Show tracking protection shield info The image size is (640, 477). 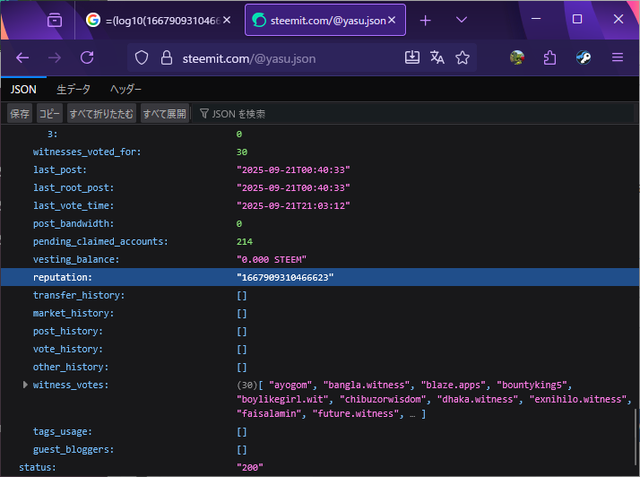coord(142,58)
